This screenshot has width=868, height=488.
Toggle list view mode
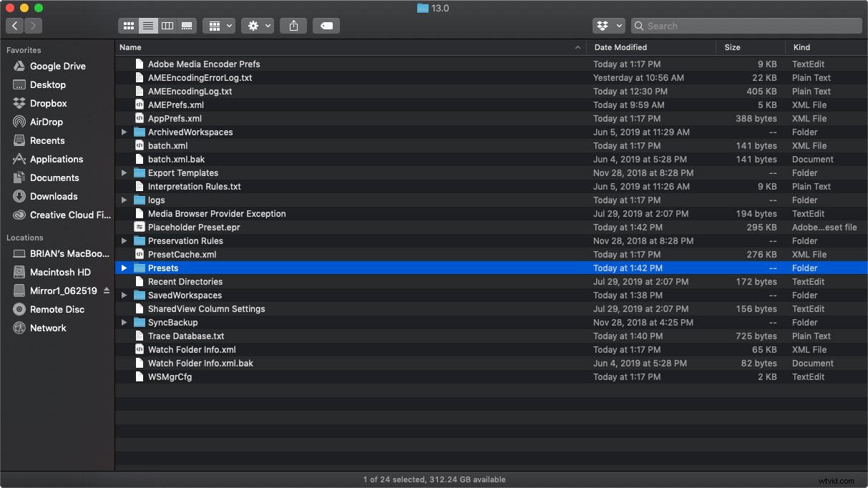(x=147, y=25)
